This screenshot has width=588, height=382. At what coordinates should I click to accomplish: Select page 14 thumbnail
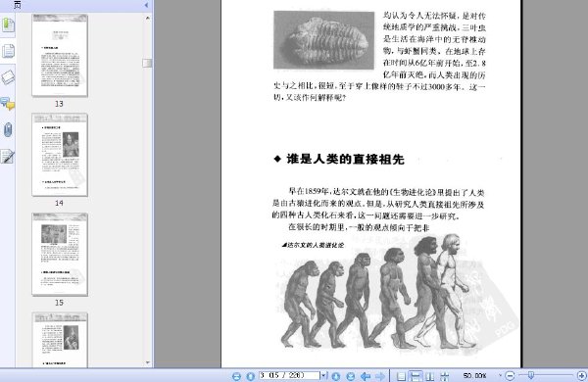[60, 155]
